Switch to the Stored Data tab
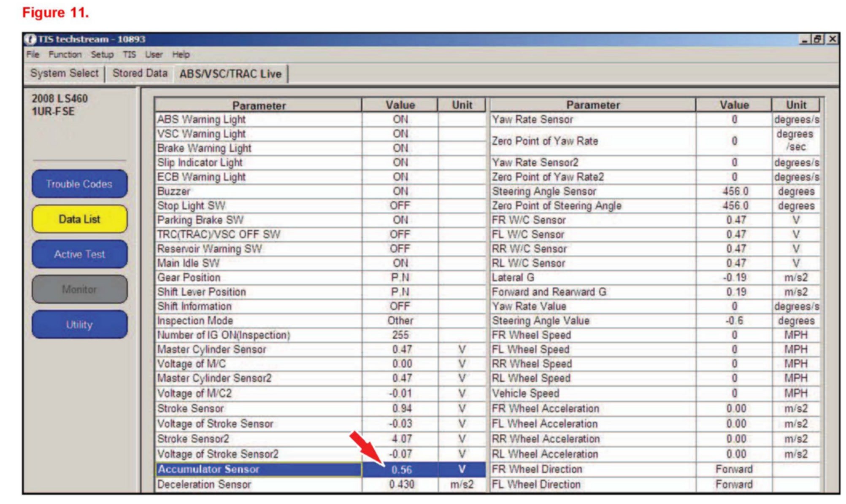 (x=140, y=73)
